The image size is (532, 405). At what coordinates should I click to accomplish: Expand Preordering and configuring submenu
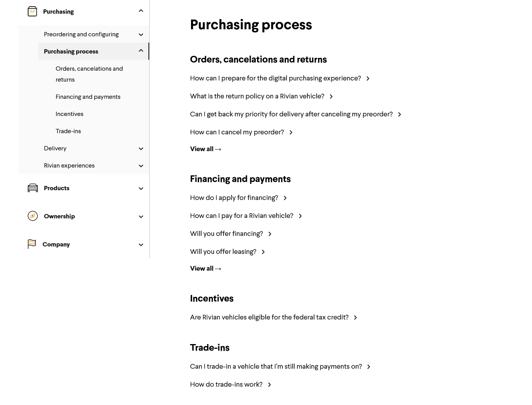pyautogui.click(x=141, y=35)
